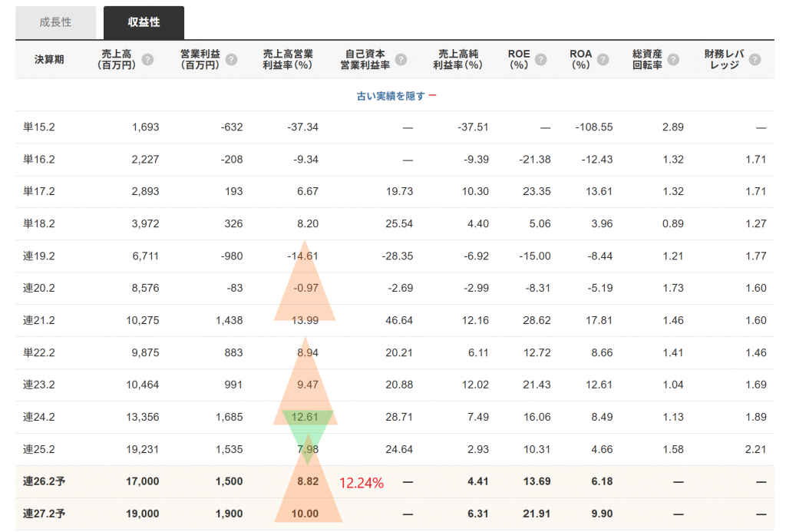Image resolution: width=786 pixels, height=532 pixels.
Task: Click equity operating margin 46.64 for 連21.2
Action: [x=399, y=320]
